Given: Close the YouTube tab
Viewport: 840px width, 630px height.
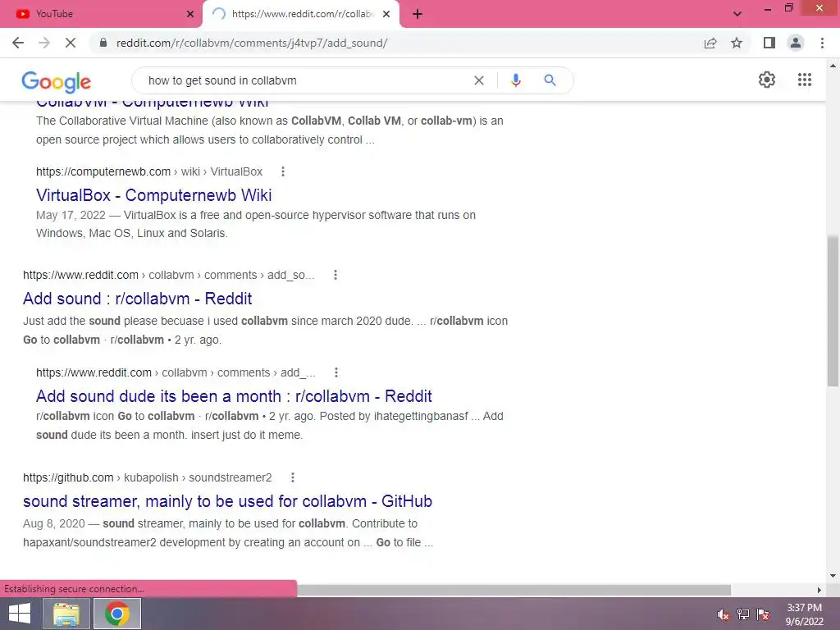Looking at the screenshot, I should [x=190, y=14].
